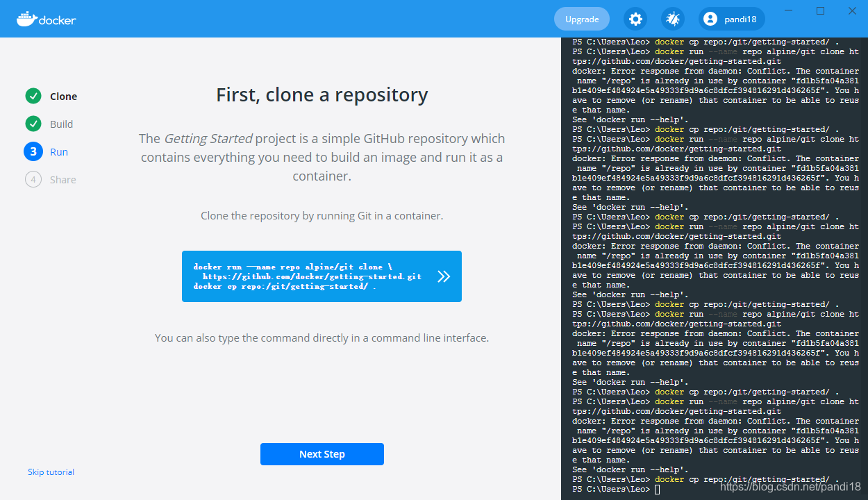Screen dimensions: 868x500
Task: Open the pandi18 account menu
Action: [x=732, y=19]
